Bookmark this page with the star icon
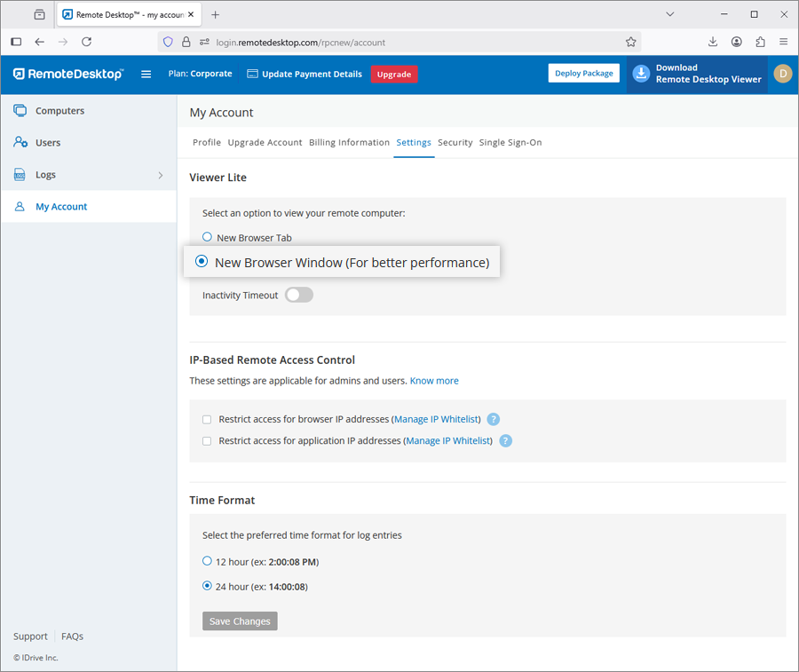Viewport: 799px width, 672px height. (631, 42)
